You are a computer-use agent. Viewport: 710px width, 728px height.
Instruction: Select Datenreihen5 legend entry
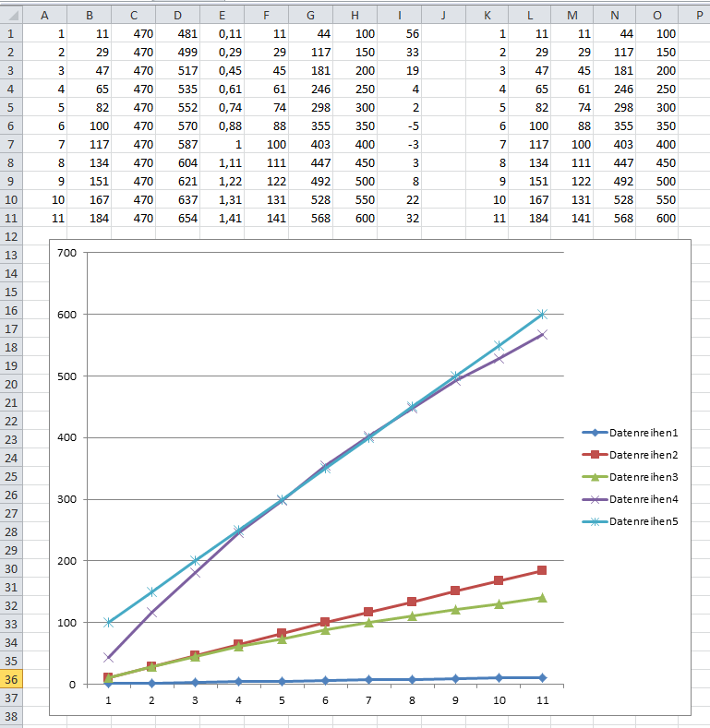click(630, 521)
